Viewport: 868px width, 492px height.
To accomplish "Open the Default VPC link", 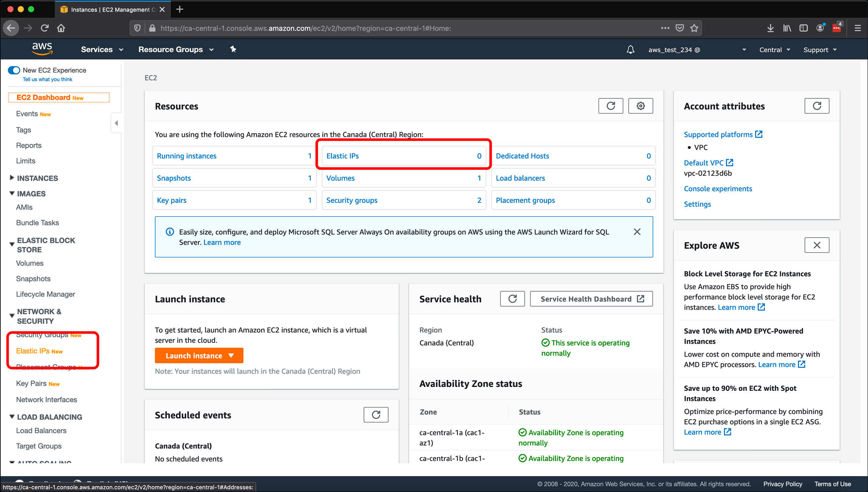I will click(x=708, y=163).
